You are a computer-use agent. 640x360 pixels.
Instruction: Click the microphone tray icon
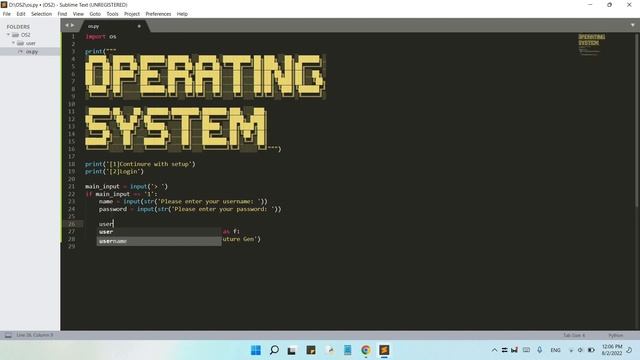tap(540, 350)
